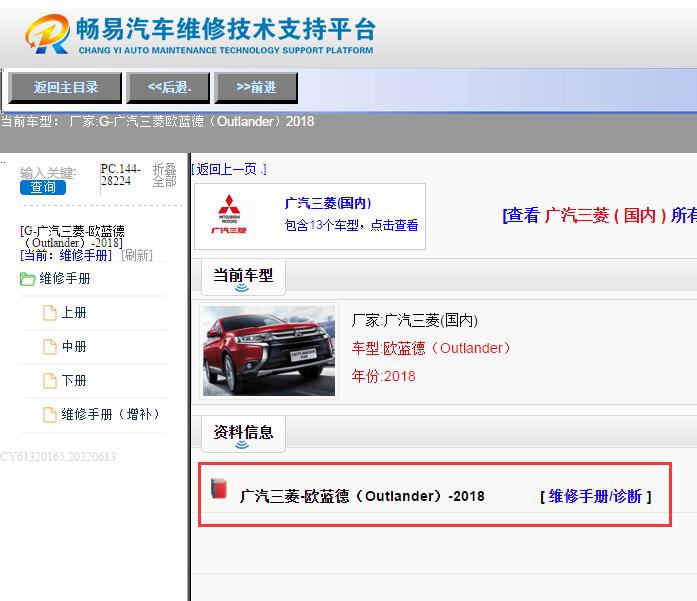697x601 pixels.
Task: Go back with the <<后退 button
Action: 168,88
